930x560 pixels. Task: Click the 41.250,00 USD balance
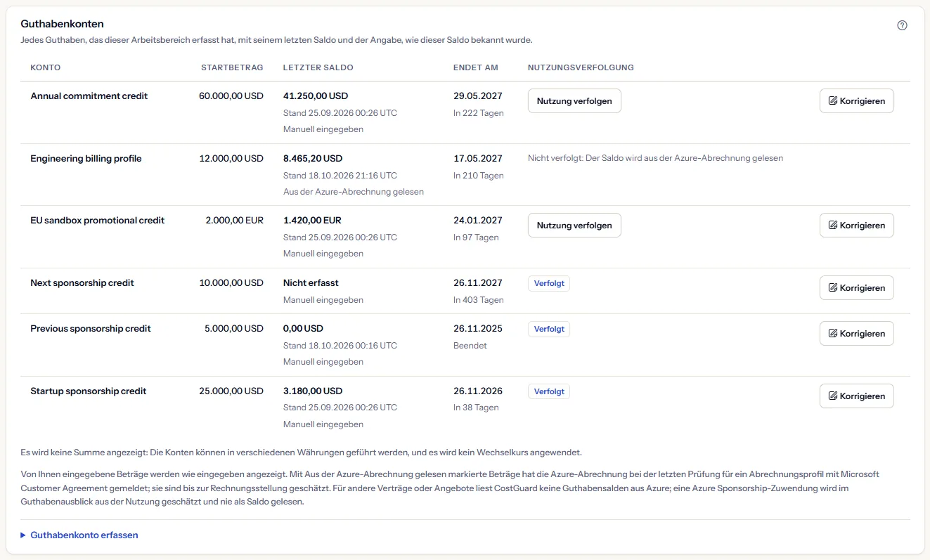click(x=316, y=96)
